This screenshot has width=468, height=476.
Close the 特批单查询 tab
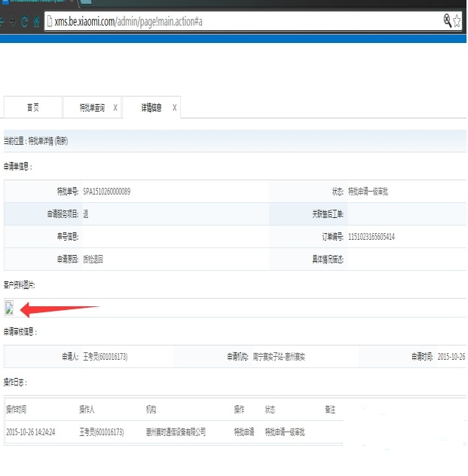(x=115, y=108)
